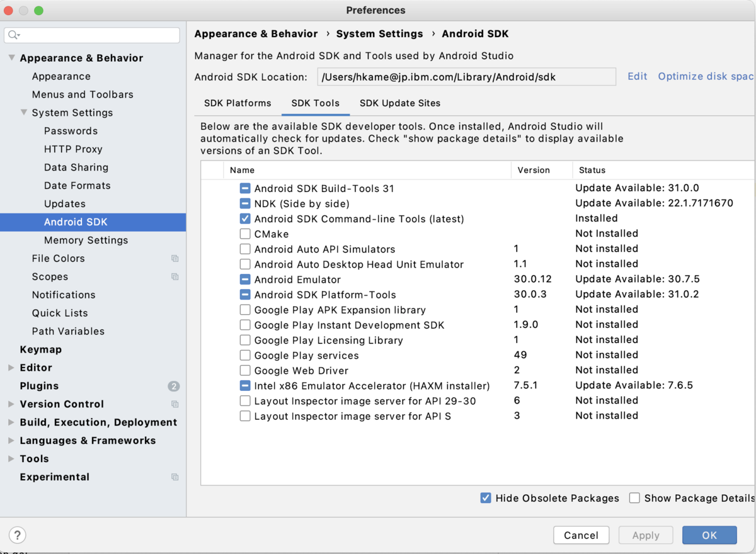Click the icon next to Experimental

[175, 477]
